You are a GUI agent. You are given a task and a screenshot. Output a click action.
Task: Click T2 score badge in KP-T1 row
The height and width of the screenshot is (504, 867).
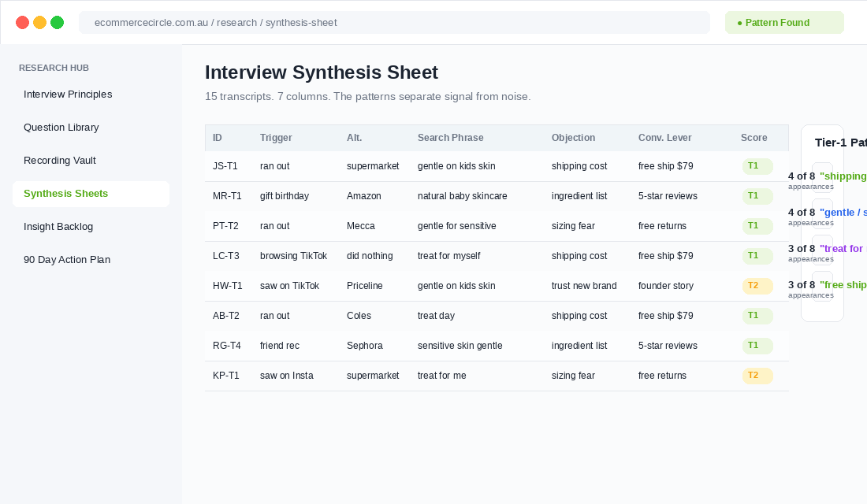click(757, 375)
